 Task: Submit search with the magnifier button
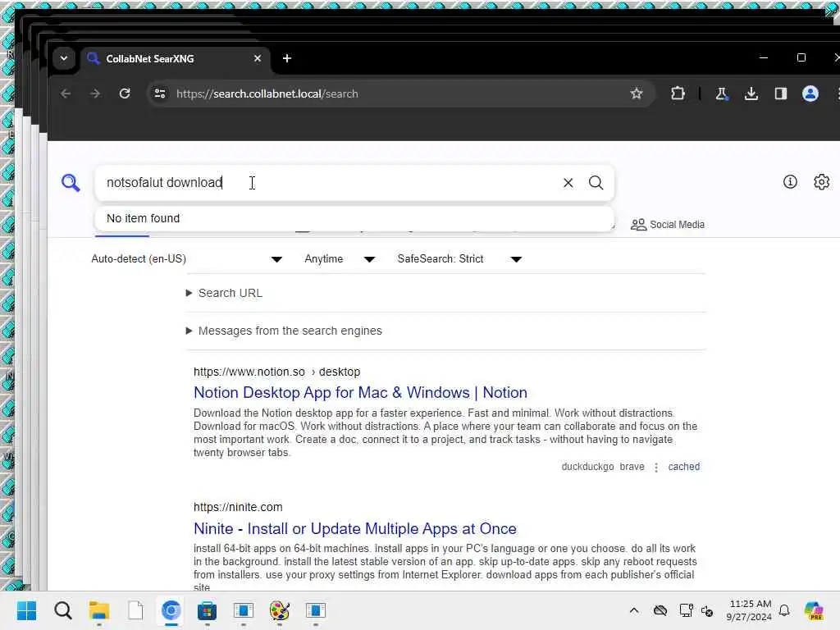pyautogui.click(x=596, y=183)
